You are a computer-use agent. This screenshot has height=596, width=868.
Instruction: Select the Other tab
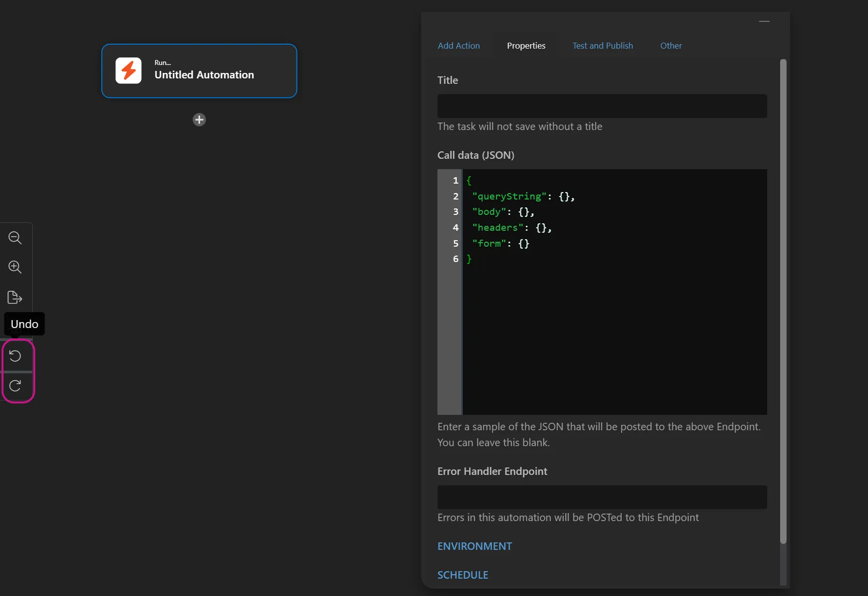pyautogui.click(x=671, y=46)
